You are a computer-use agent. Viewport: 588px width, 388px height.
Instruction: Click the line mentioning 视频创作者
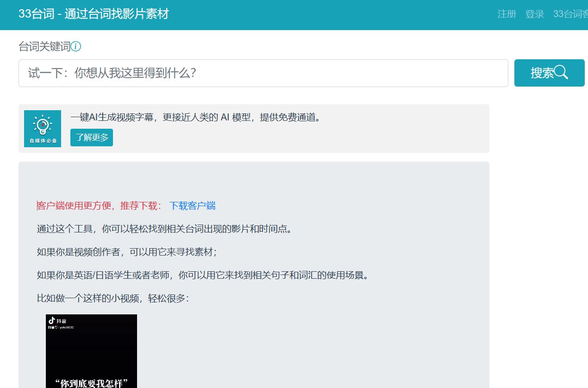point(127,252)
